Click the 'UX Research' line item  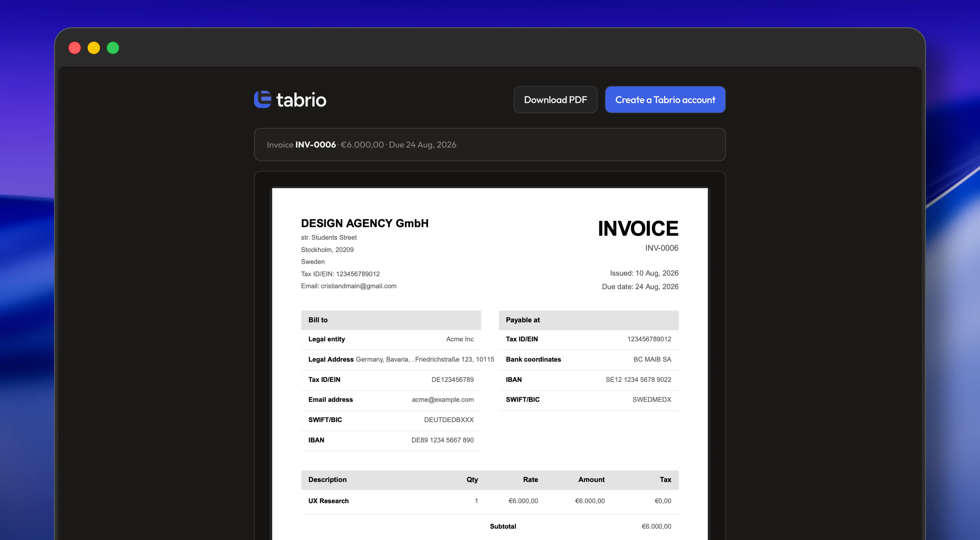point(328,501)
